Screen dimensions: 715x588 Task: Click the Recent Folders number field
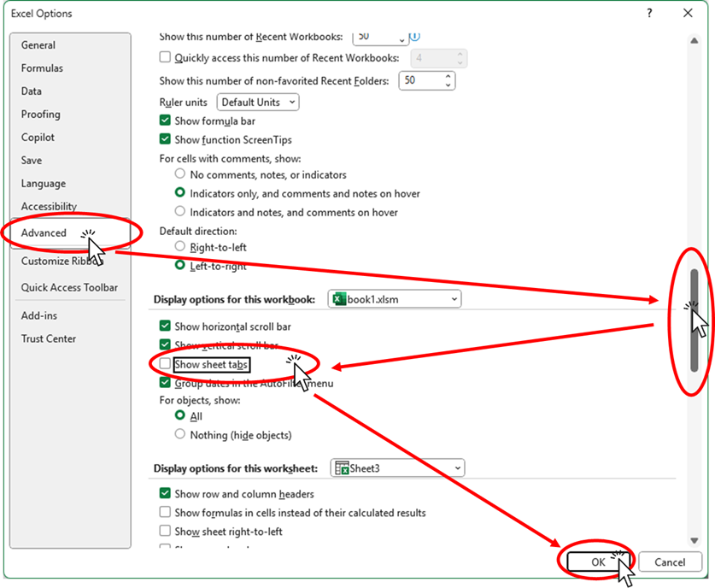click(x=421, y=80)
